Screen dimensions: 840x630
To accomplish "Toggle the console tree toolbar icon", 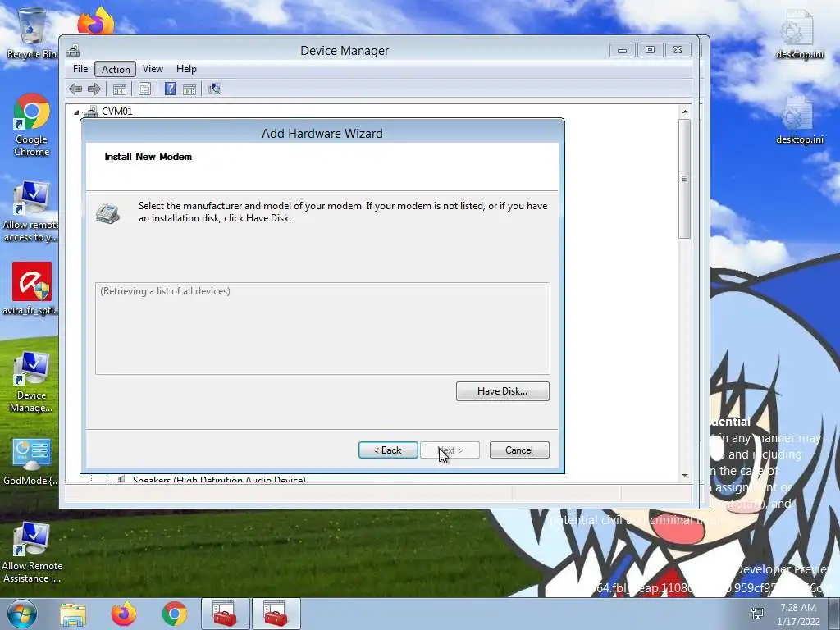I will pyautogui.click(x=120, y=89).
